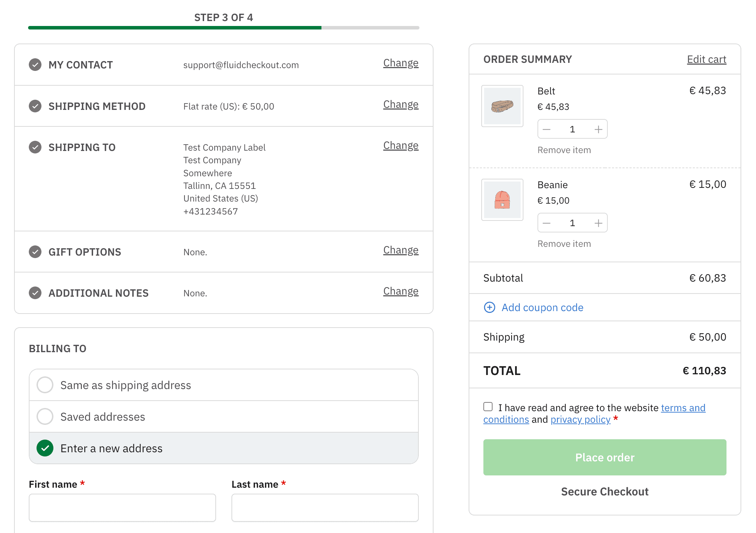Increase Beanie quantity with plus icon
Screen dimensions: 756x533
point(599,223)
